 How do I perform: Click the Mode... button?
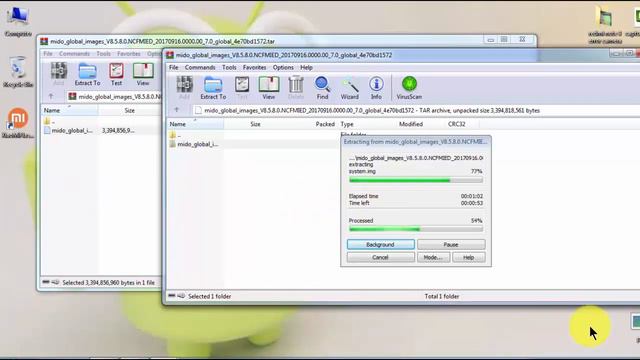tap(433, 257)
